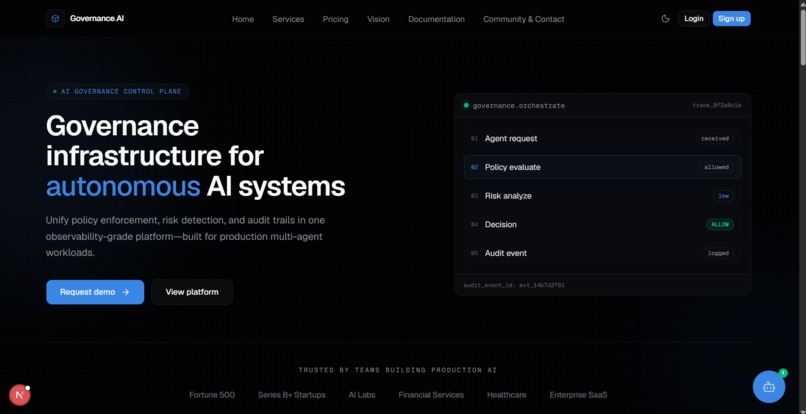The image size is (806, 414).
Task: Click Financial Services label
Action: coord(431,395)
